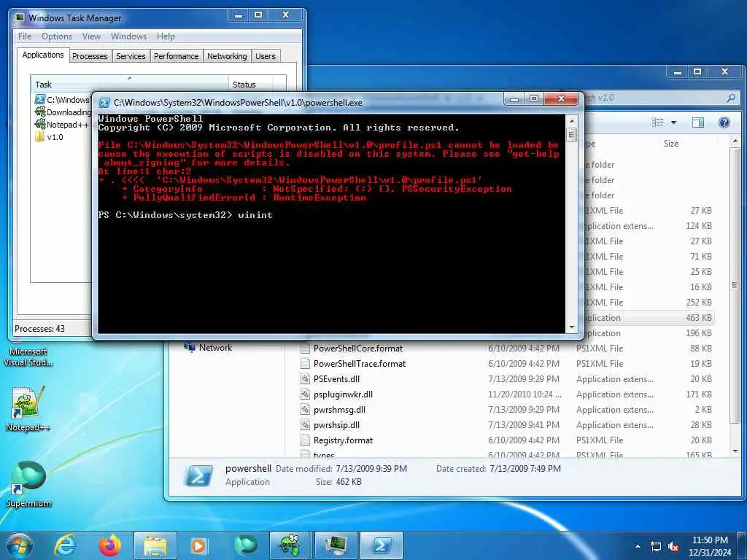This screenshot has height=560, width=747.
Task: Click the Task Manager title bar icon
Action: 19,18
